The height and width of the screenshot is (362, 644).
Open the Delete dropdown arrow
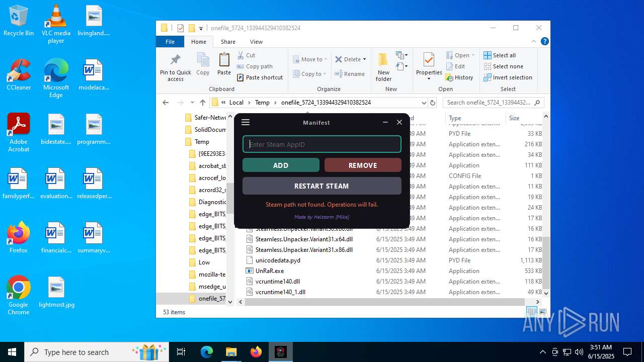[364, 59]
